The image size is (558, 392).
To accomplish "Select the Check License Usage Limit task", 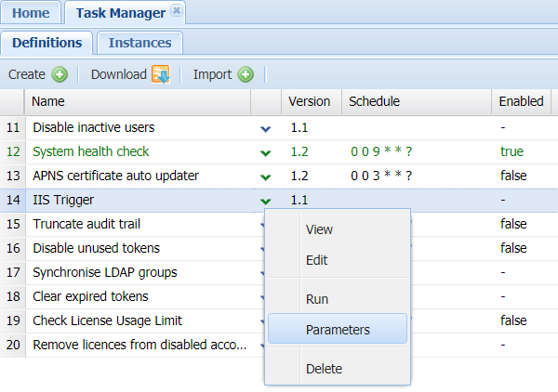I will coord(107,320).
